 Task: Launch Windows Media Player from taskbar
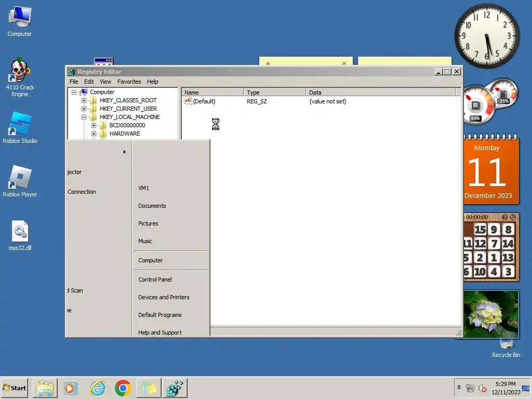71,388
